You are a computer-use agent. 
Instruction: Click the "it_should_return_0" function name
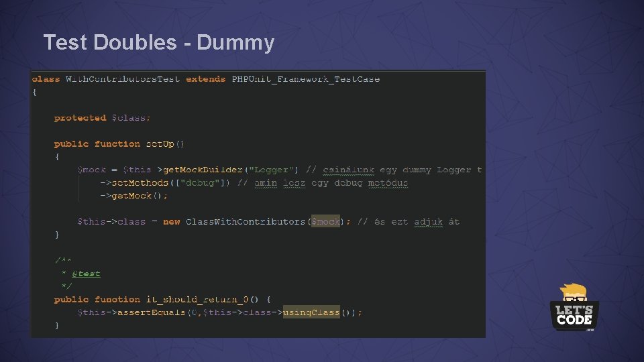197,300
